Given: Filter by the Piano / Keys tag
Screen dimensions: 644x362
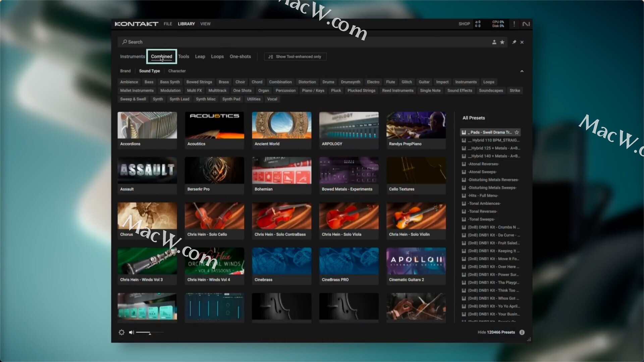Looking at the screenshot, I should click(x=313, y=90).
